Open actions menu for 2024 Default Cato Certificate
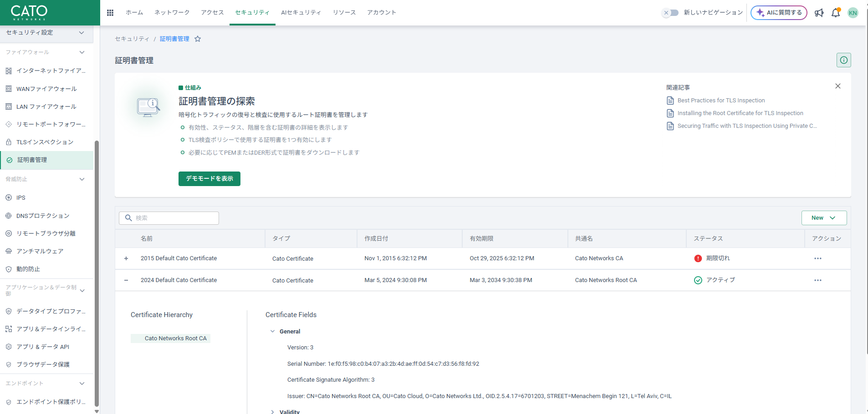Image resolution: width=868 pixels, height=414 pixels. point(818,280)
